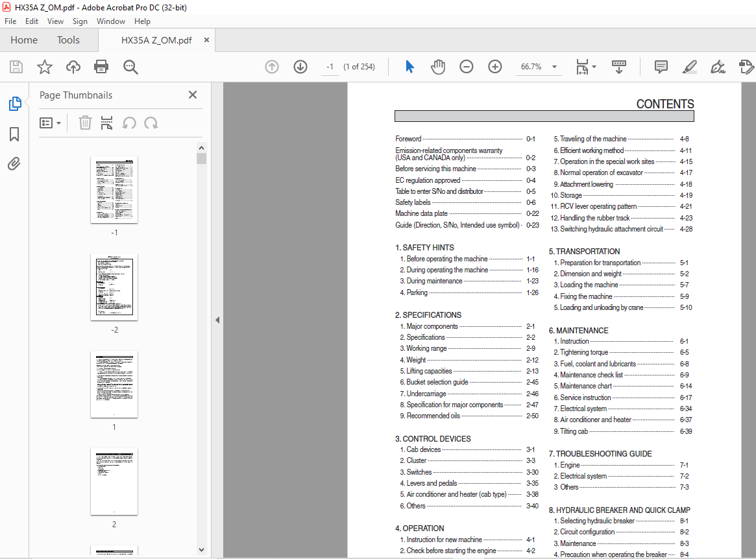Click the insert or extract pages icon
Viewport: 756px width, 559px height.
point(106,123)
